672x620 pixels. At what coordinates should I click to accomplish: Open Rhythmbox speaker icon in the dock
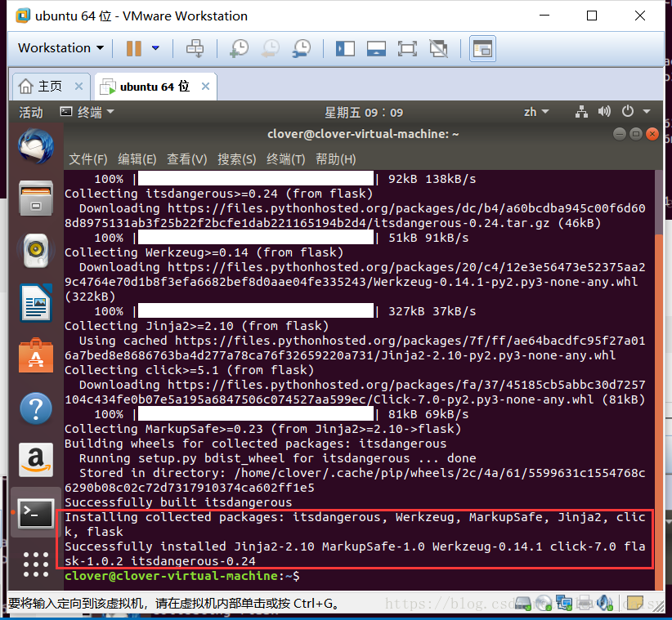pos(36,251)
